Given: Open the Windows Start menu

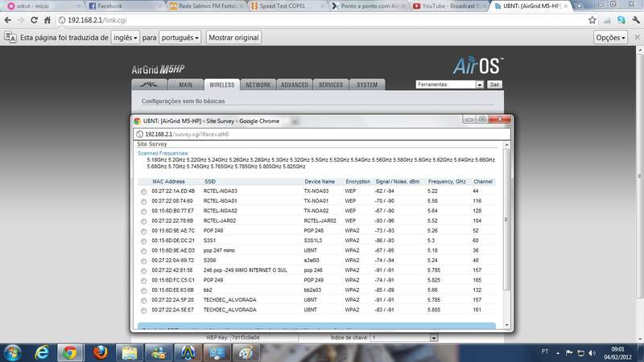Looking at the screenshot, I should pos(12,352).
